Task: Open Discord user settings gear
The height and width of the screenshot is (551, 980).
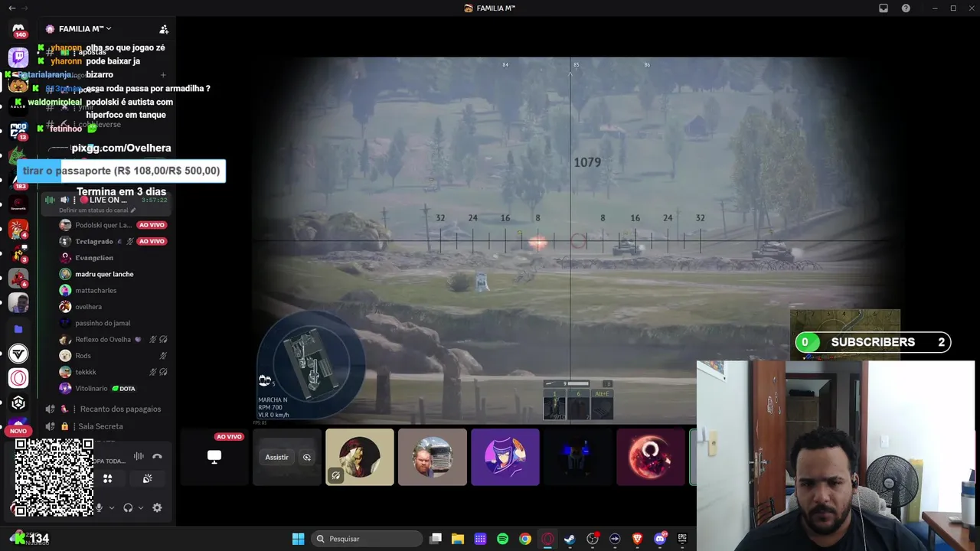Action: pyautogui.click(x=157, y=507)
